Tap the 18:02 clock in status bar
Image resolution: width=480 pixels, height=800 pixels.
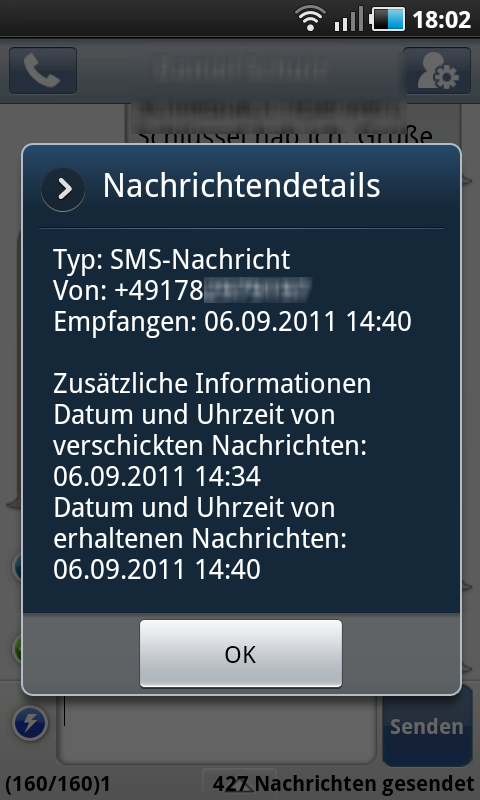tap(441, 19)
